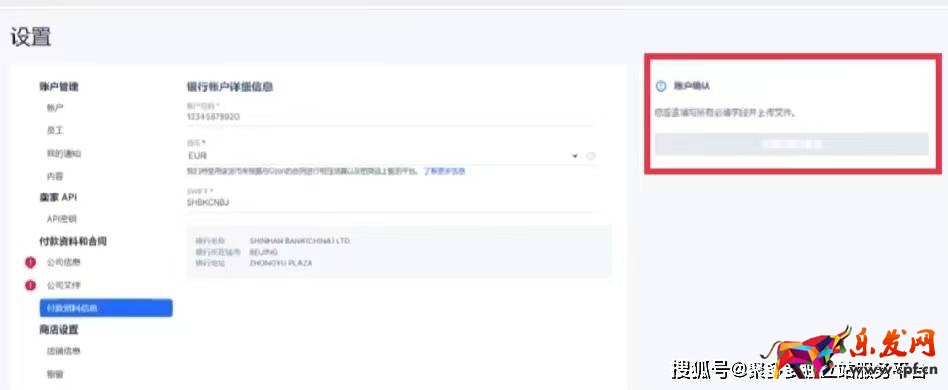Click the grey submit button in 账户确认

click(x=791, y=144)
